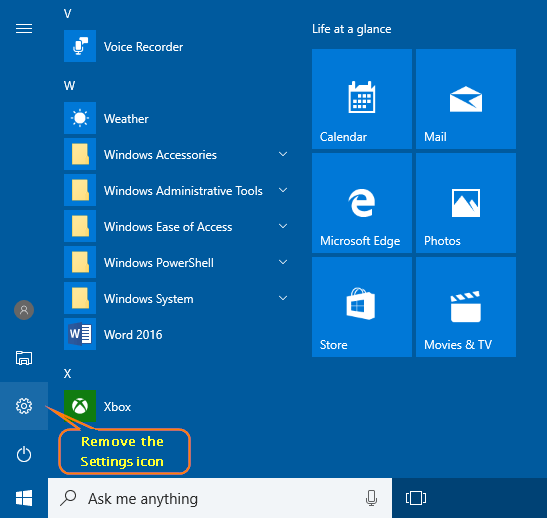Expand Windows Administrative Tools chevron
547x518 pixels.
point(283,190)
